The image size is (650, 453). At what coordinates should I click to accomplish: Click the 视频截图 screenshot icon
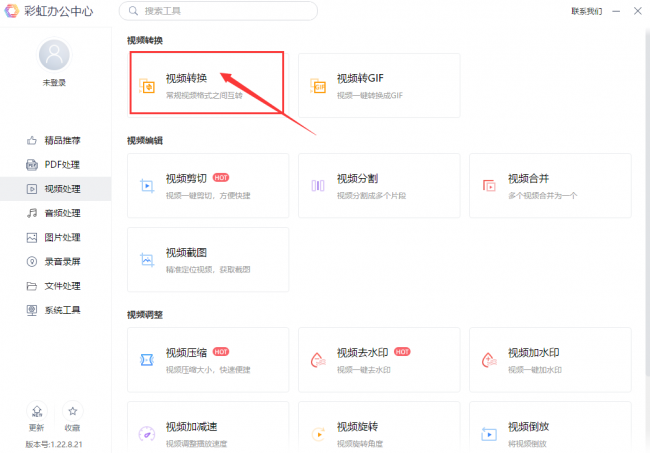tap(147, 260)
